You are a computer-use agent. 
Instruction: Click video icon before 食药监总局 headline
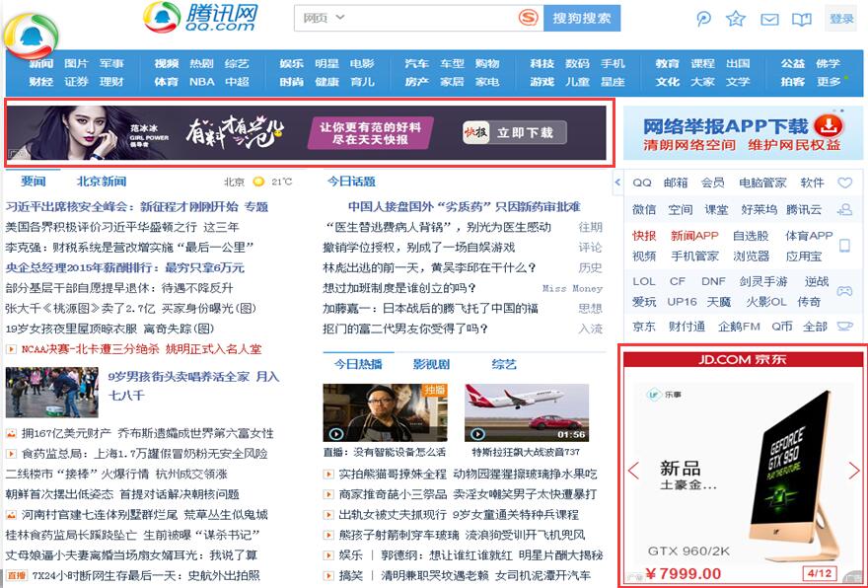pyautogui.click(x=11, y=454)
